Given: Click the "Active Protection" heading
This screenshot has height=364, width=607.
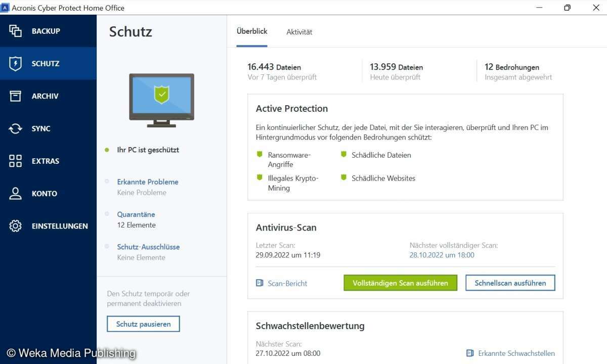Looking at the screenshot, I should 292,109.
